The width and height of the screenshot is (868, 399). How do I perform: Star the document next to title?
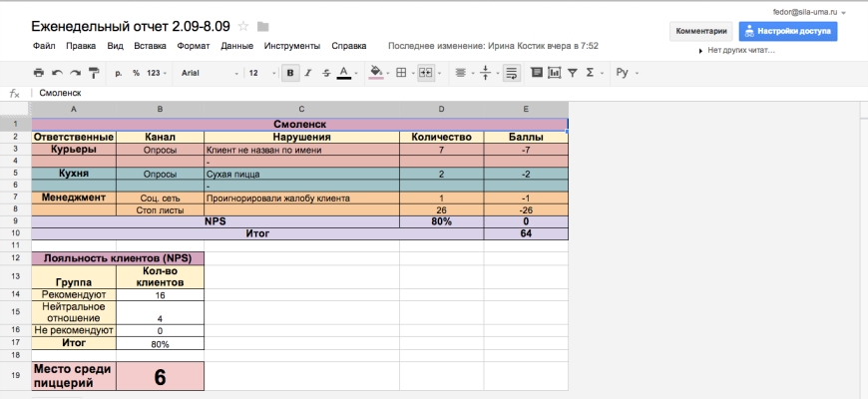coord(243,26)
